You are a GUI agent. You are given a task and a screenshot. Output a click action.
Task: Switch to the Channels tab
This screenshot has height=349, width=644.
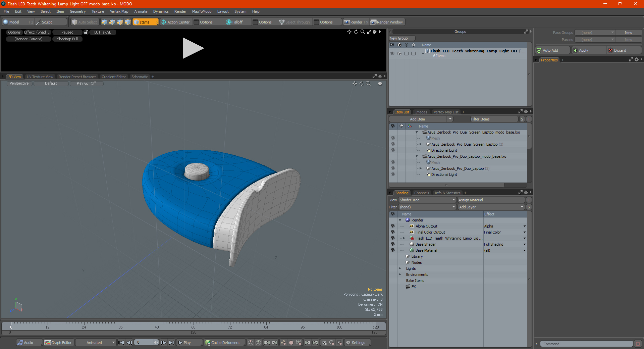pyautogui.click(x=422, y=193)
